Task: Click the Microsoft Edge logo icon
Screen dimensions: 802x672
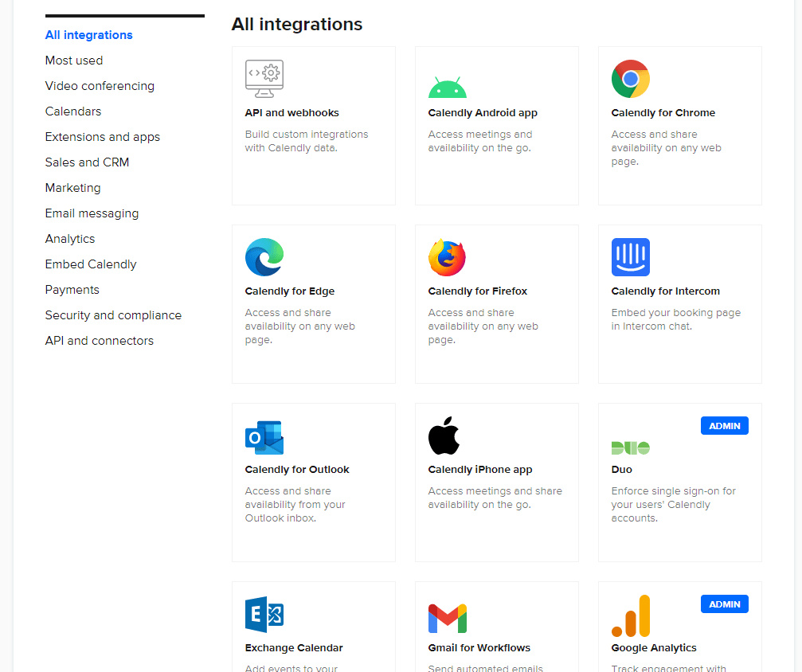Action: [264, 257]
